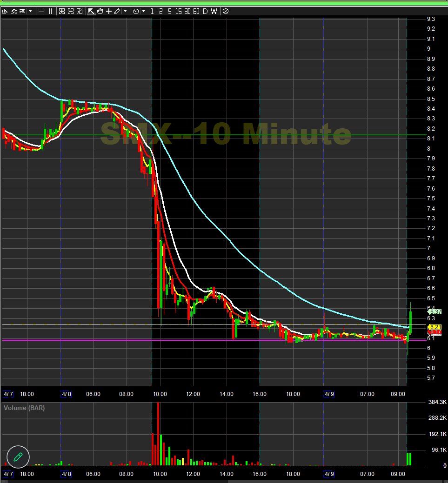This screenshot has height=483, width=448.
Task: Select the arrow pointer tool
Action: pos(91,11)
